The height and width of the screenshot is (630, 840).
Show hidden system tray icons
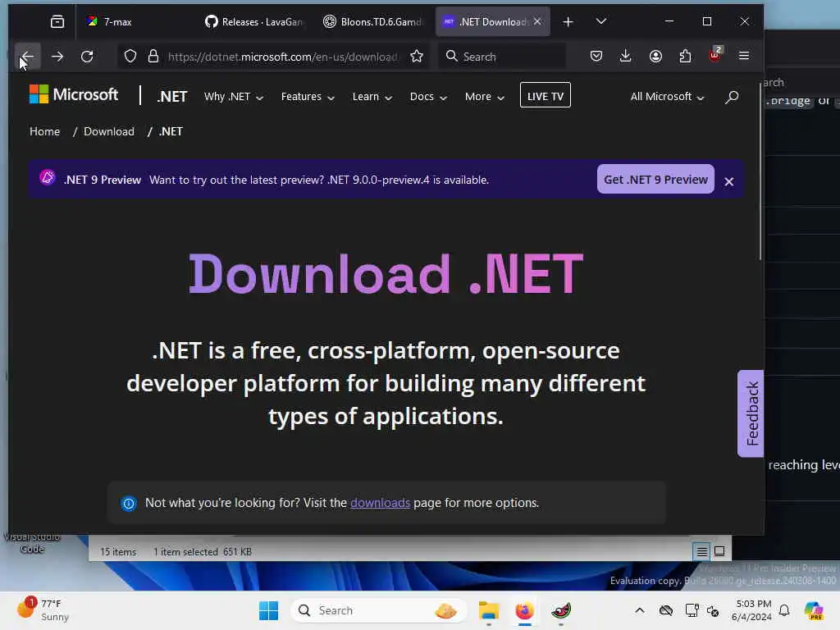tap(640, 610)
